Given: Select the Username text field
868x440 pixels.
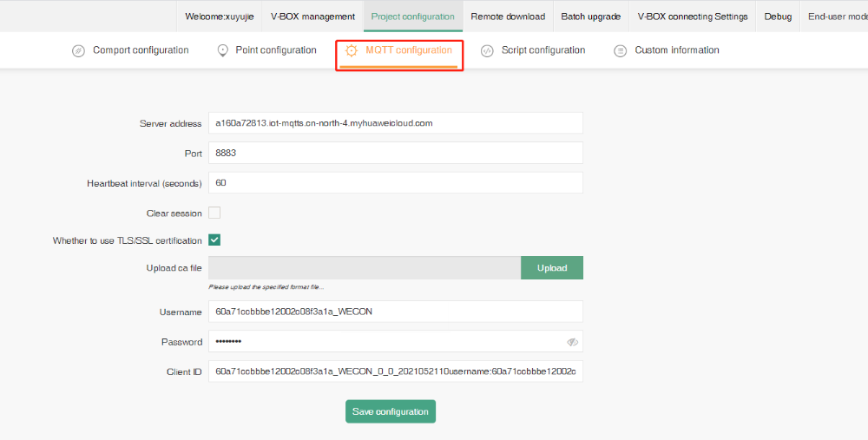Looking at the screenshot, I should pos(395,312).
